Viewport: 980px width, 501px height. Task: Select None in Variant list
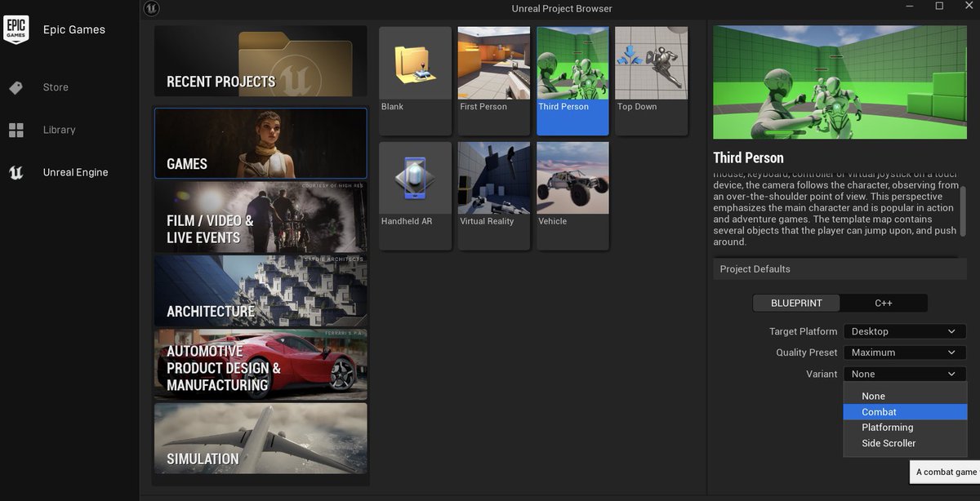(905, 396)
